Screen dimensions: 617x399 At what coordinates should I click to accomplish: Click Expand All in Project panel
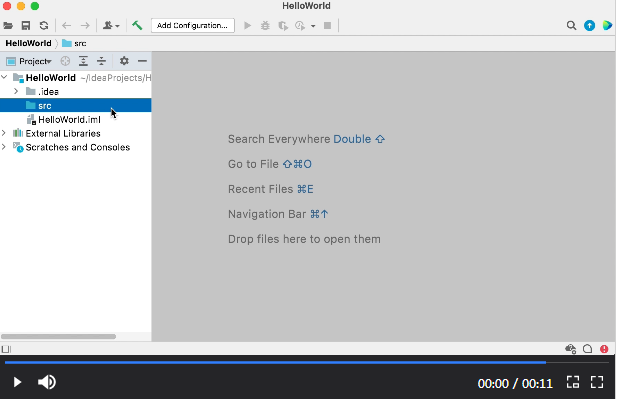(83, 61)
